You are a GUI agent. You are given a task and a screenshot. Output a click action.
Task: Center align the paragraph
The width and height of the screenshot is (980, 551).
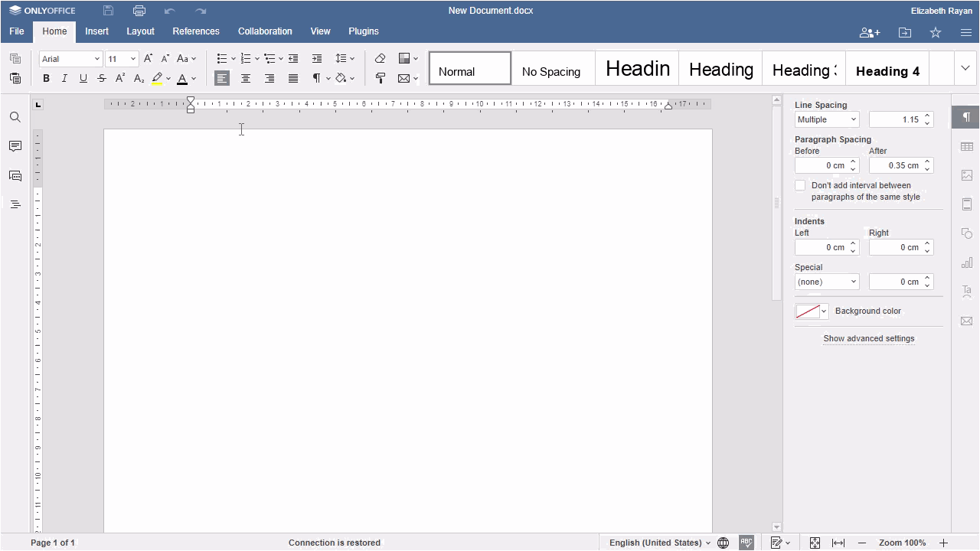pos(246,78)
